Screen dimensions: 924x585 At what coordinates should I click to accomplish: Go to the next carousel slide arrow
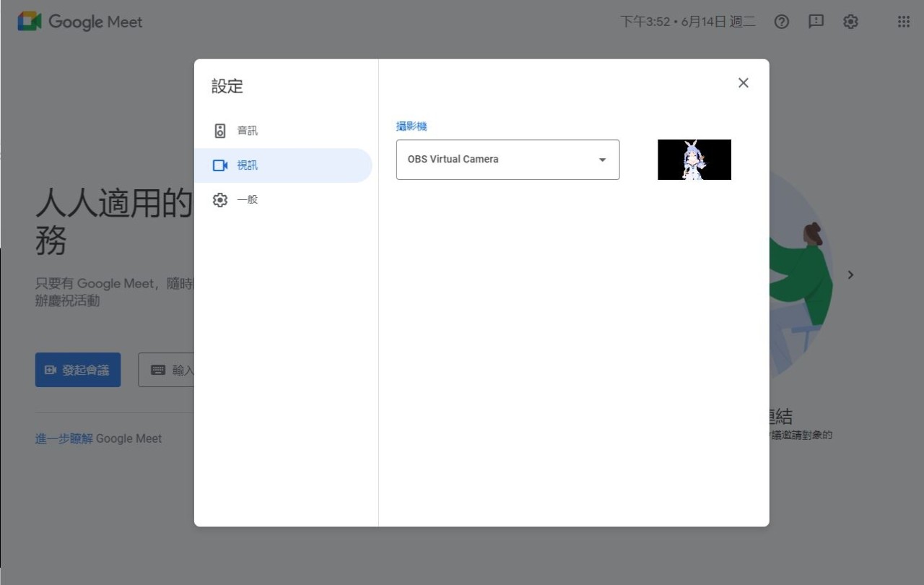click(850, 274)
